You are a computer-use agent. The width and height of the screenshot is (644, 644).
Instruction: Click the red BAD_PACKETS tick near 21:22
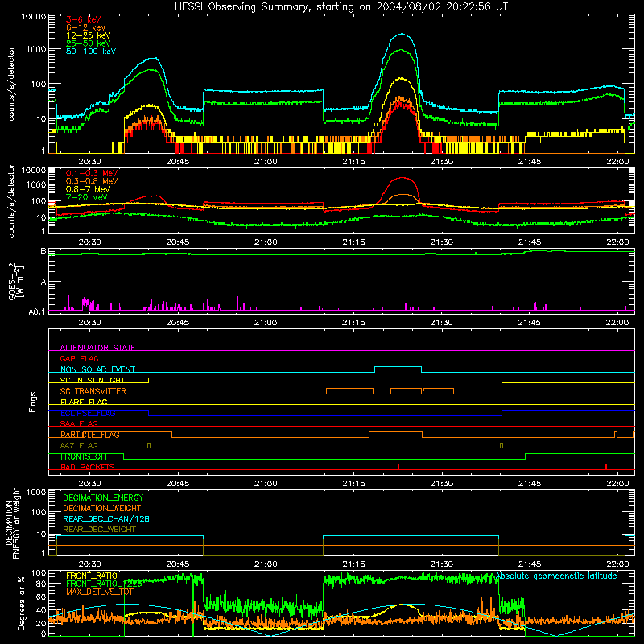click(398, 467)
